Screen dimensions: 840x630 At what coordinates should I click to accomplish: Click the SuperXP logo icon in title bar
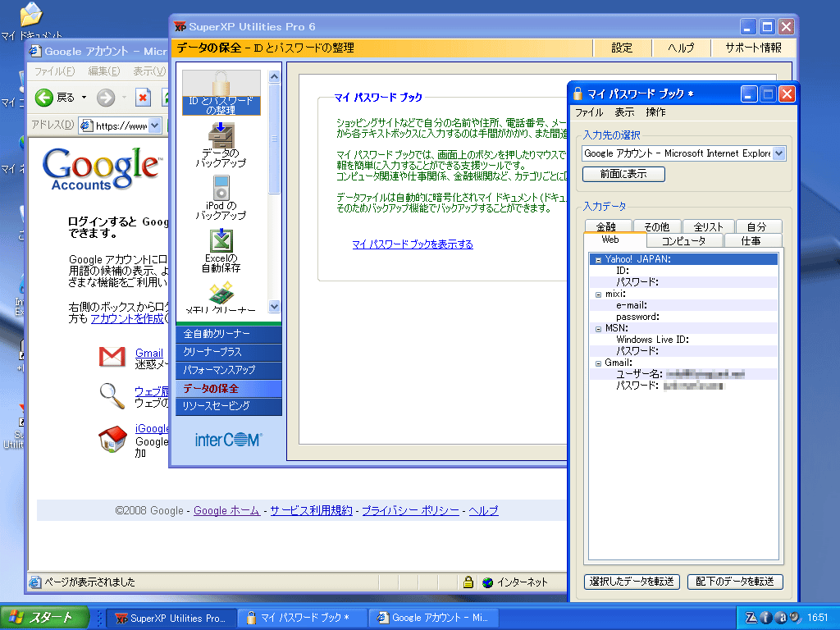(x=180, y=27)
